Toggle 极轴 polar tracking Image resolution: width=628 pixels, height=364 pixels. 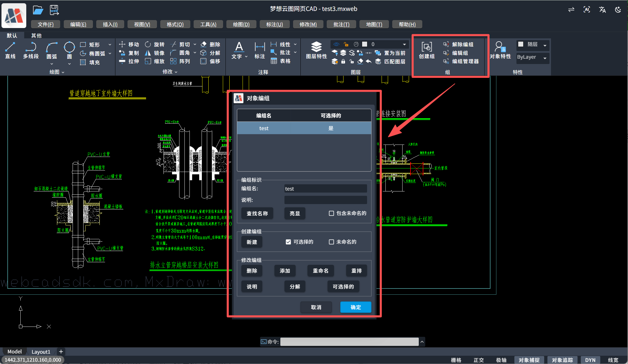501,360
